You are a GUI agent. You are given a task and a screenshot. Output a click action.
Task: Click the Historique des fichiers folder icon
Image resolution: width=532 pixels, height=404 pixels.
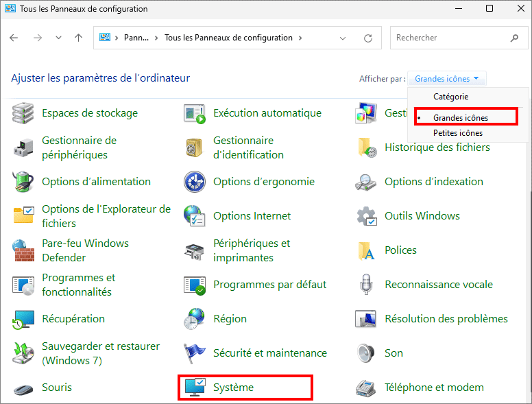[x=367, y=147]
